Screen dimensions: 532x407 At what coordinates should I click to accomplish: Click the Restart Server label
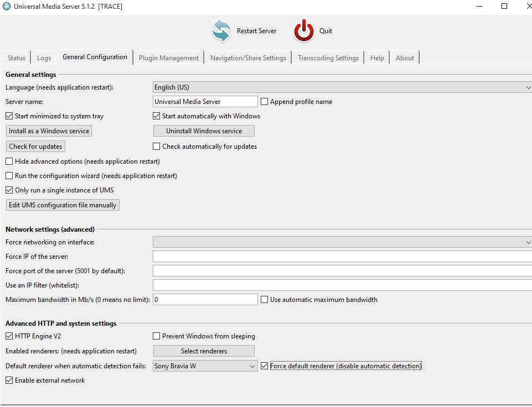point(256,31)
